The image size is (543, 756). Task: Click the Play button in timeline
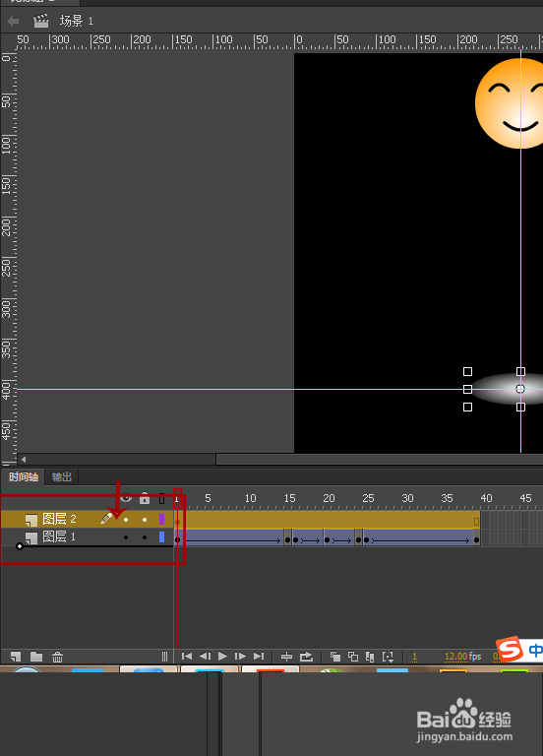point(222,657)
